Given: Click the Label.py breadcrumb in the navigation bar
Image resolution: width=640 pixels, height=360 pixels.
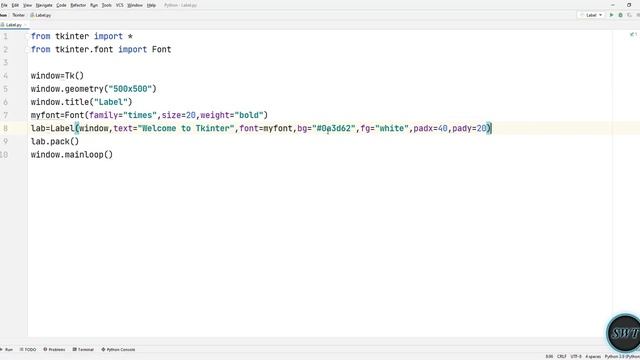Looking at the screenshot, I should (41, 15).
